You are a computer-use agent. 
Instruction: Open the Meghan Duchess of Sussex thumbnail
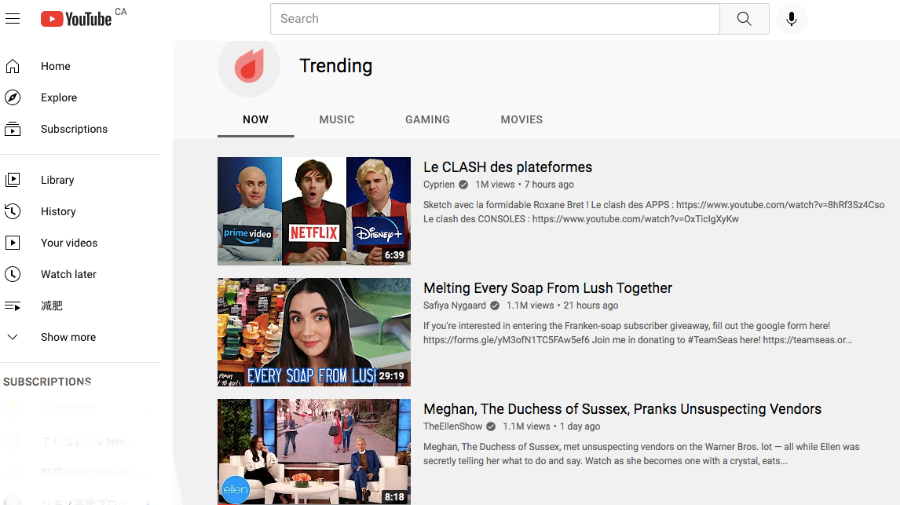click(314, 452)
